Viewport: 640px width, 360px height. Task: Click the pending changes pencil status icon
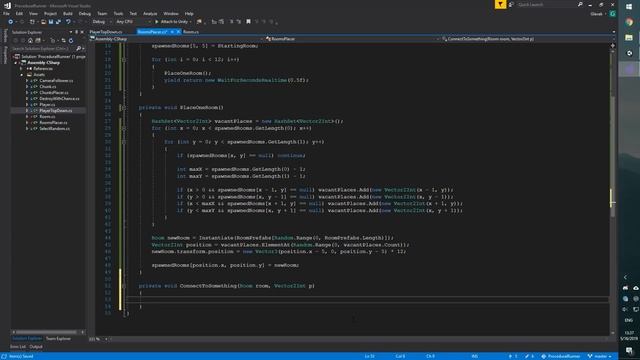[527, 356]
